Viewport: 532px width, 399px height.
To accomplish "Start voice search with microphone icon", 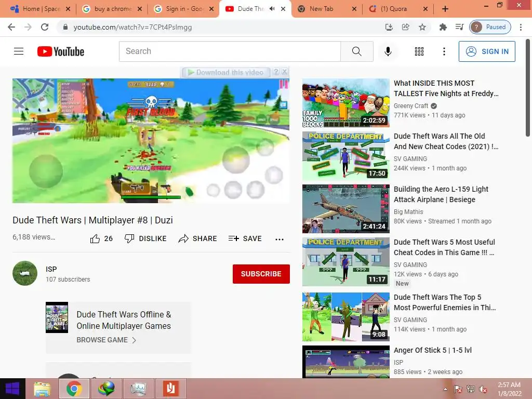I will point(388,51).
